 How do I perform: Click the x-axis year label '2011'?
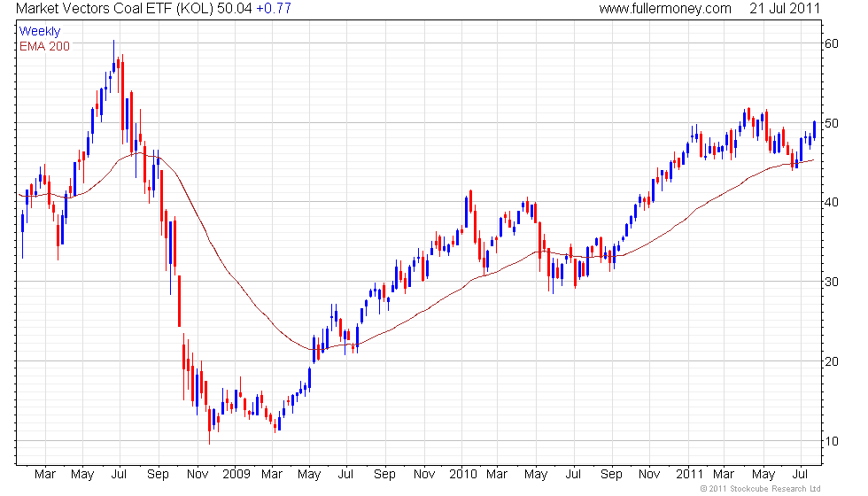(x=690, y=475)
